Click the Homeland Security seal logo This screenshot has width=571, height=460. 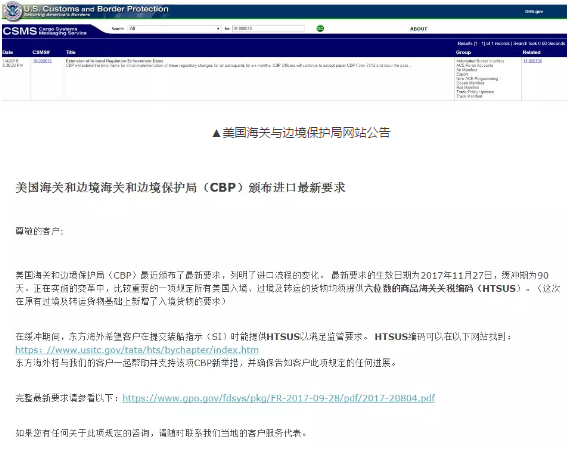[x=12, y=11]
